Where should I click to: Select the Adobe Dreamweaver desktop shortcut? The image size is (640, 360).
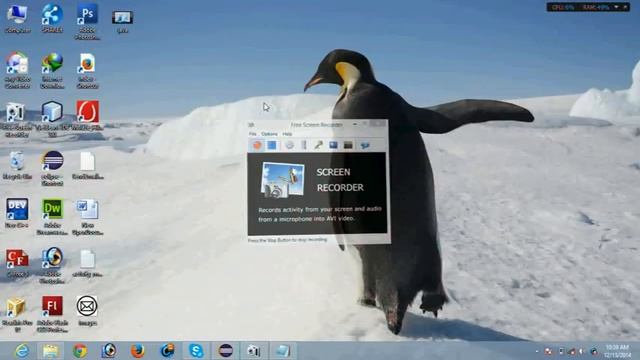[52, 217]
